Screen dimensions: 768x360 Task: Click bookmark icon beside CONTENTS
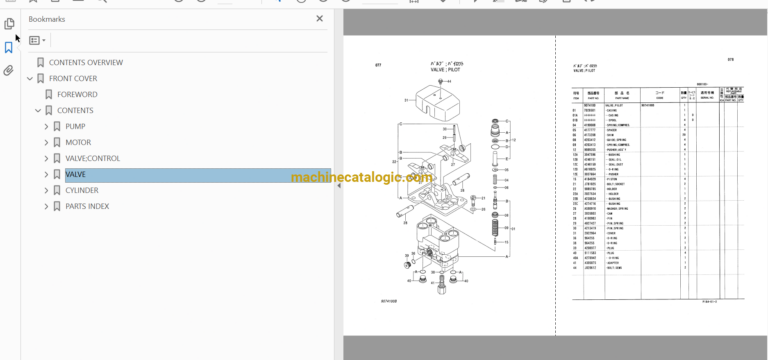pyautogui.click(x=48, y=111)
